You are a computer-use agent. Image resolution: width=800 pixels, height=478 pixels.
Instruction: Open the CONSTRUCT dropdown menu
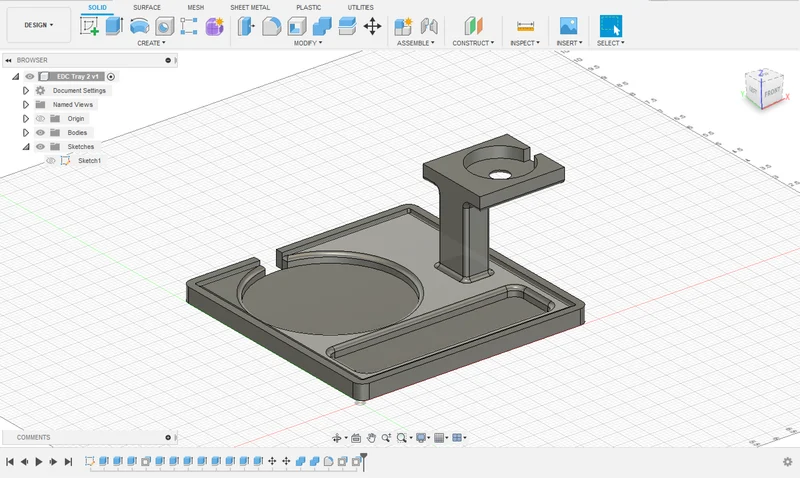[473, 43]
